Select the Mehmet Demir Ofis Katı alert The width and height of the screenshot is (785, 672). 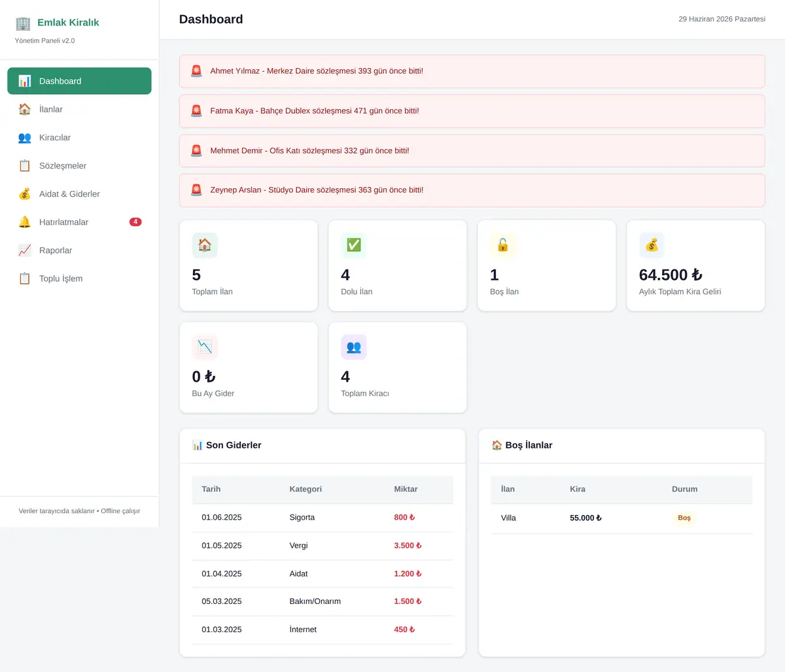click(472, 151)
